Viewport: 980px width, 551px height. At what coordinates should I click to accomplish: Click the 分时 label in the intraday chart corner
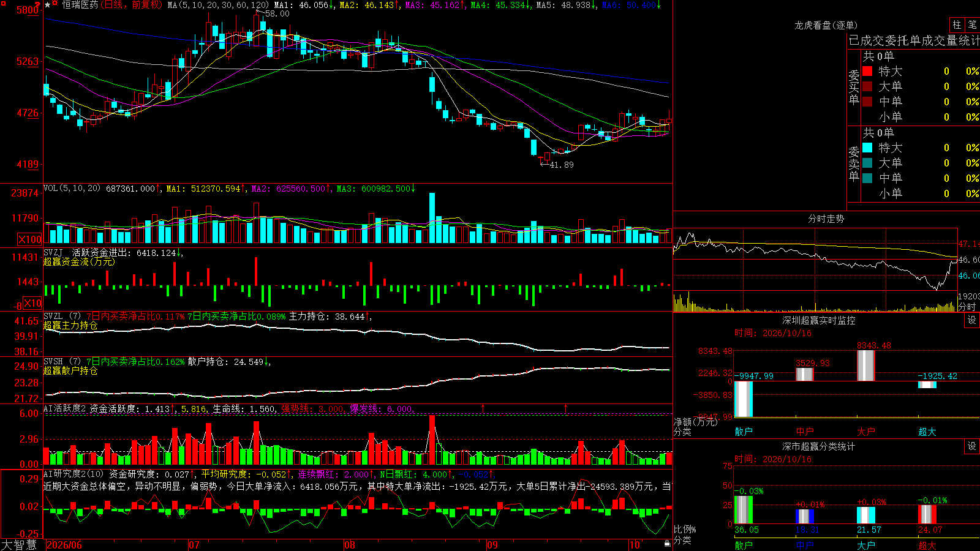click(967, 307)
